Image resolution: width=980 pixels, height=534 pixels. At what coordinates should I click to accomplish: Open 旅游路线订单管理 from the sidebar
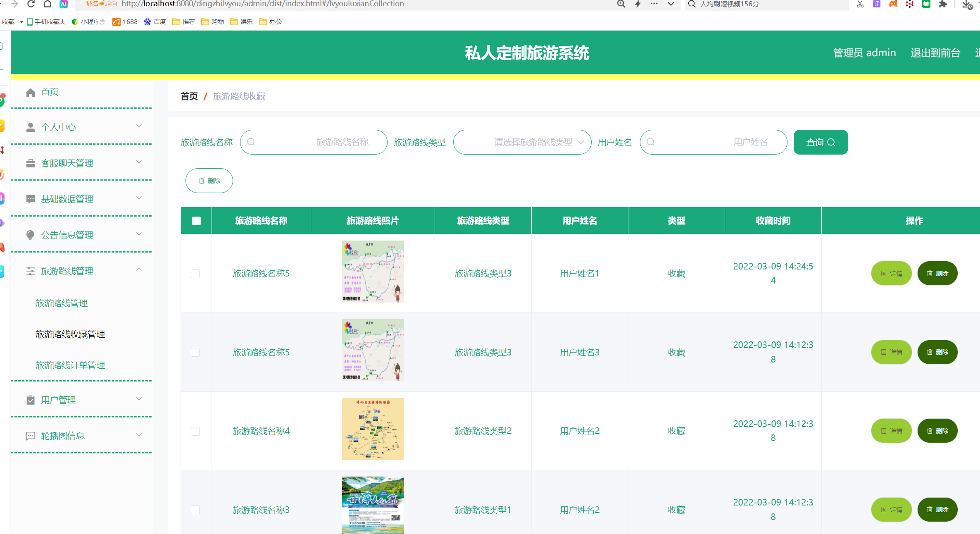click(x=70, y=365)
